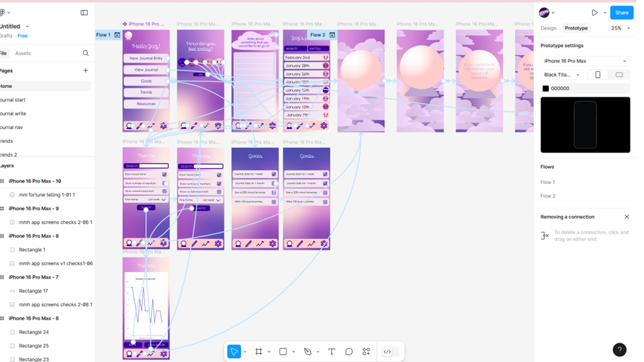Select the Rectangle shape tool
The width and height of the screenshot is (644, 362).
click(x=283, y=352)
